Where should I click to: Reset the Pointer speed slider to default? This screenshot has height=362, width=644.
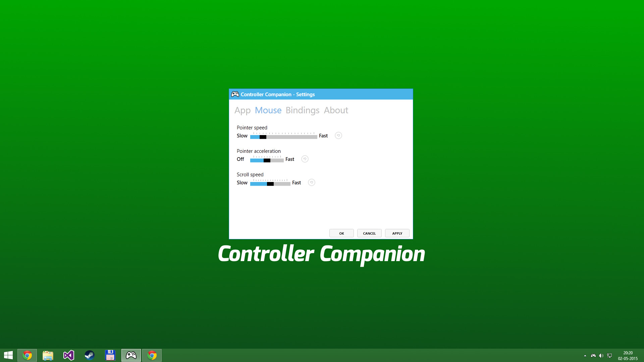[x=338, y=135]
